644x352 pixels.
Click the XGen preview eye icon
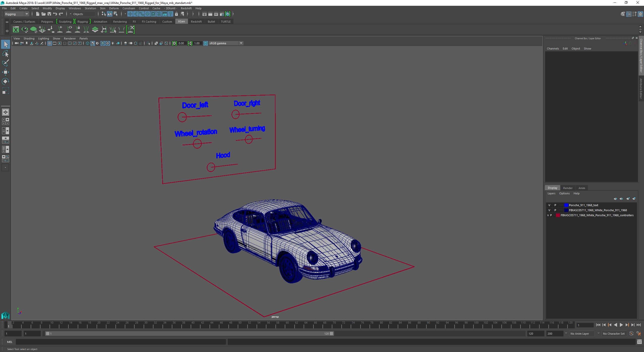pos(24,30)
